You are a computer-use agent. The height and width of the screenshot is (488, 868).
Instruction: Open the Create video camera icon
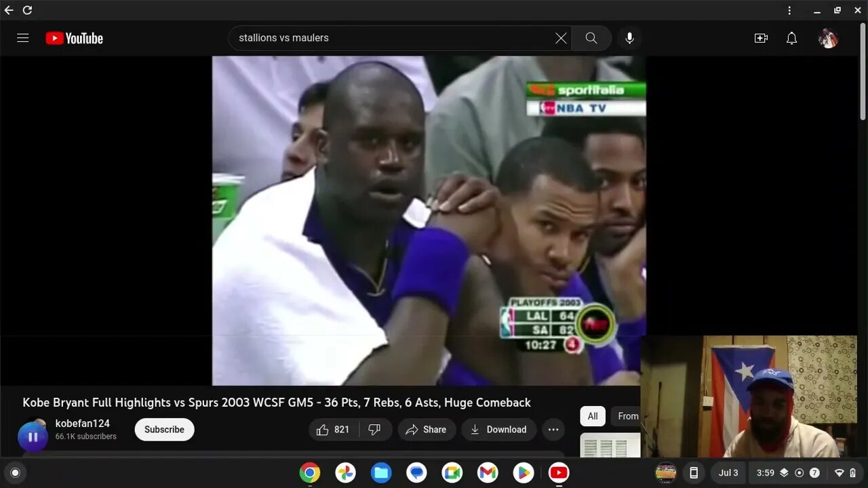[761, 38]
